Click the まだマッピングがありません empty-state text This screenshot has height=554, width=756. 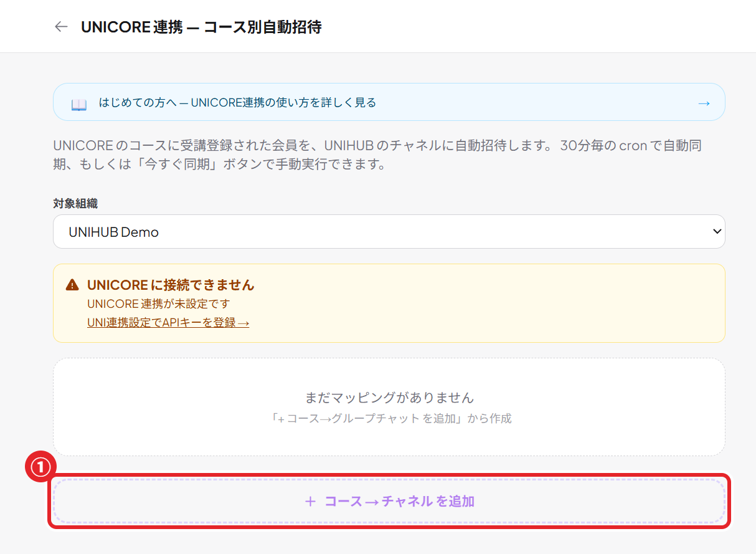click(x=389, y=398)
